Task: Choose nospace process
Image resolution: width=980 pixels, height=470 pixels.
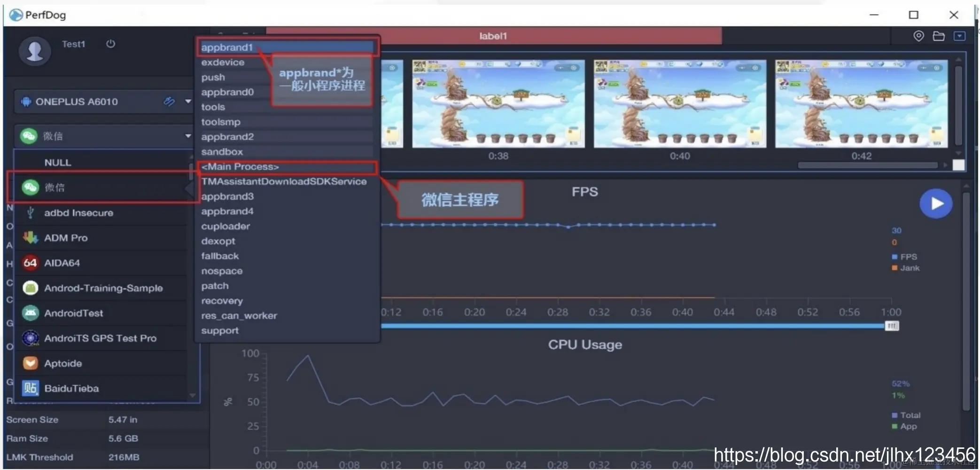Action: coord(287,271)
